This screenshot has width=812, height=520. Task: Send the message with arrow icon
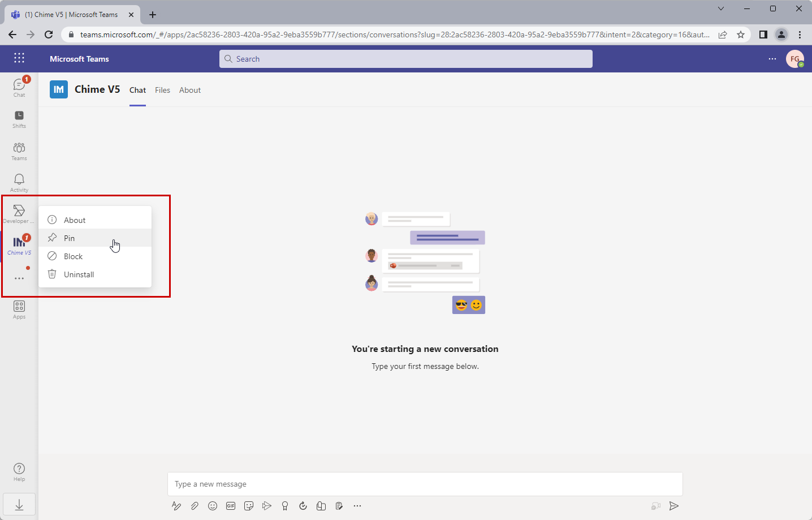tap(673, 506)
